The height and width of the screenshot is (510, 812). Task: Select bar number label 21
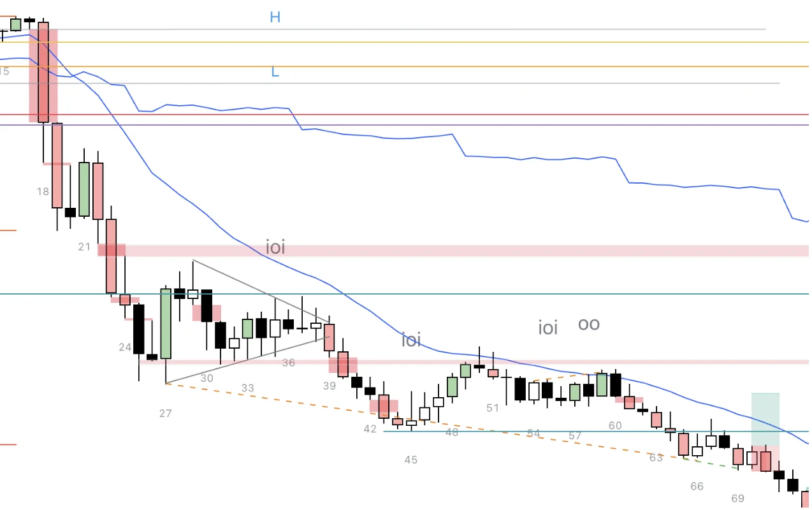coord(84,247)
